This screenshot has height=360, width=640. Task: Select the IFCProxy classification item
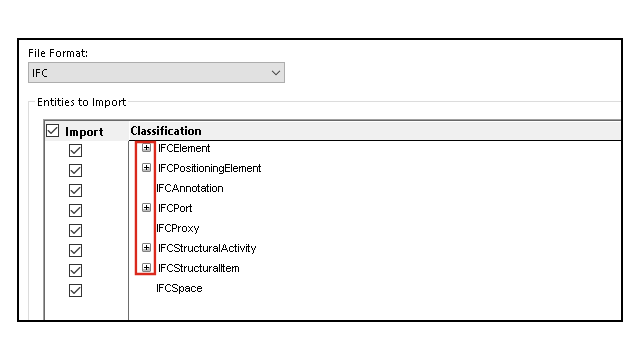pyautogui.click(x=178, y=228)
